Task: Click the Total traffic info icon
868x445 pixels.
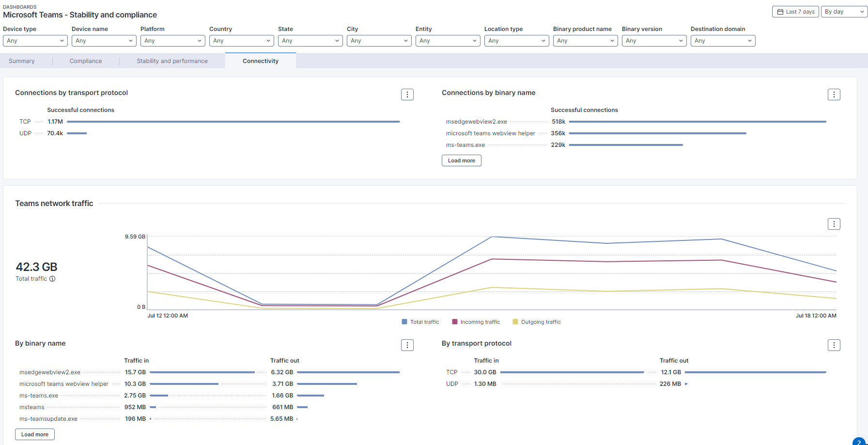Action: pyautogui.click(x=52, y=279)
